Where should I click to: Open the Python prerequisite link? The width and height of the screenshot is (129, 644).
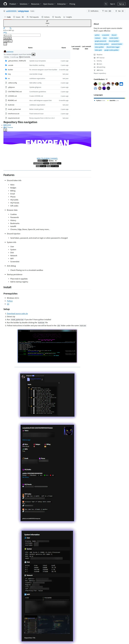[10, 301]
